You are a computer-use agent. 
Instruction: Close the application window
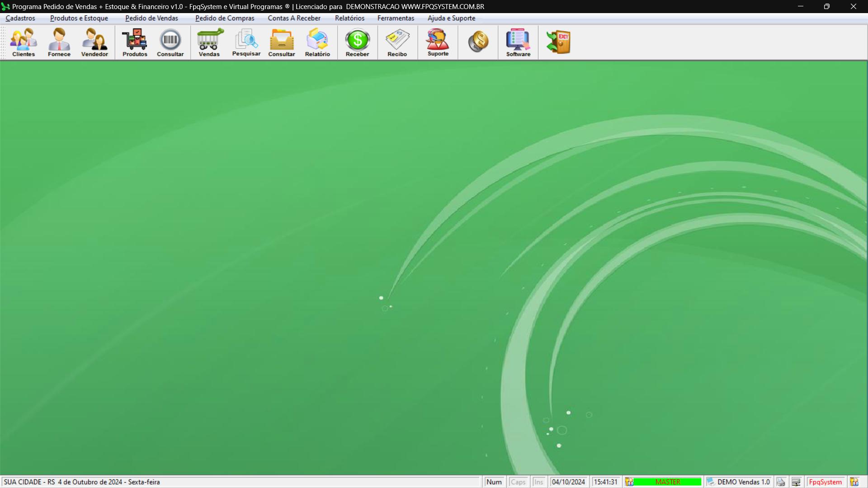point(853,6)
